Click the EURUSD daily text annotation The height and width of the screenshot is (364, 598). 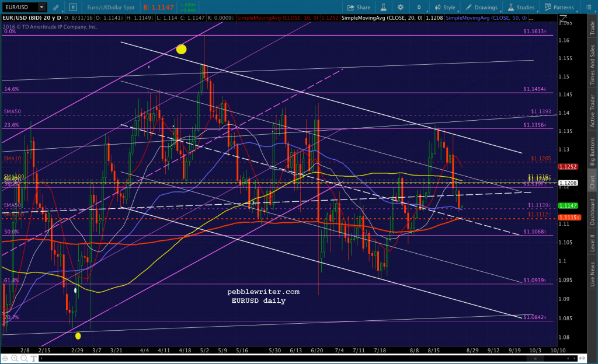click(x=259, y=301)
